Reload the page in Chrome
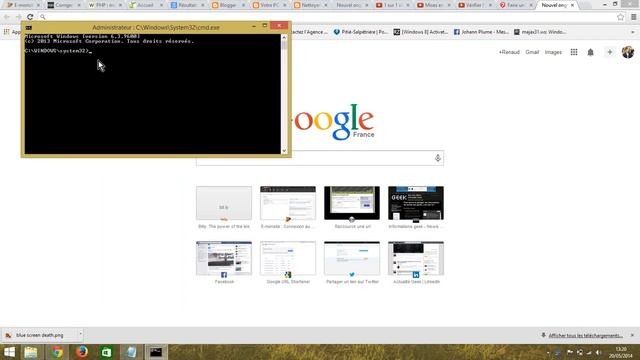 pyautogui.click(x=30, y=17)
